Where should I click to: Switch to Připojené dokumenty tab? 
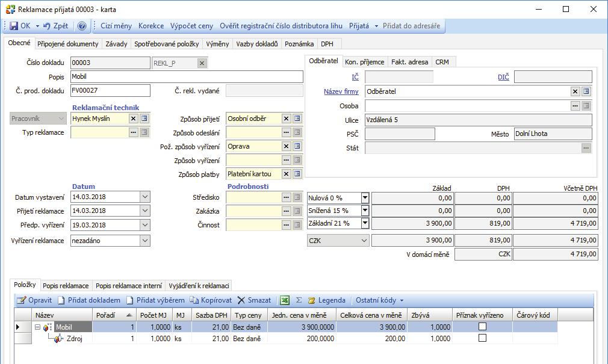coord(68,44)
